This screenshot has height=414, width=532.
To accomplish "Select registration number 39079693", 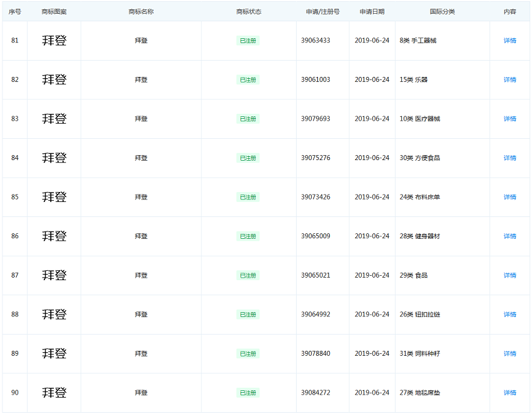I will click(315, 119).
